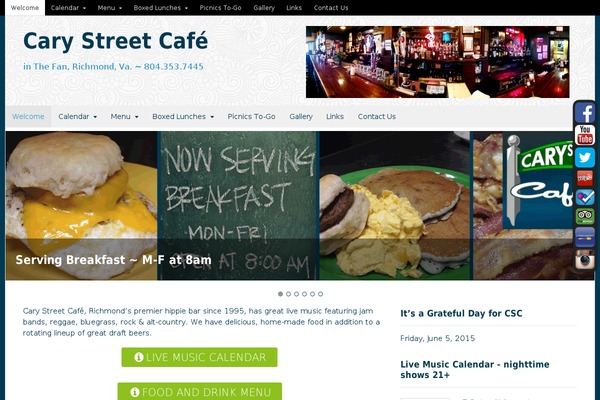
Task: Expand Menu dropdown in gray navigation bar
Action: pyautogui.click(x=124, y=116)
